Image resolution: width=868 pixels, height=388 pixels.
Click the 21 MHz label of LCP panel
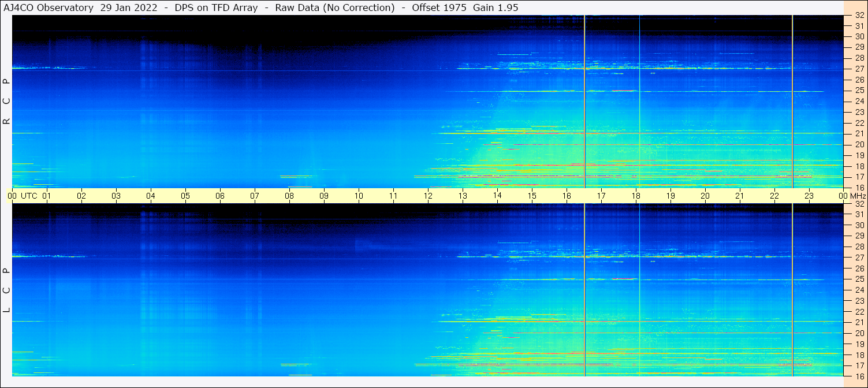tap(859, 322)
